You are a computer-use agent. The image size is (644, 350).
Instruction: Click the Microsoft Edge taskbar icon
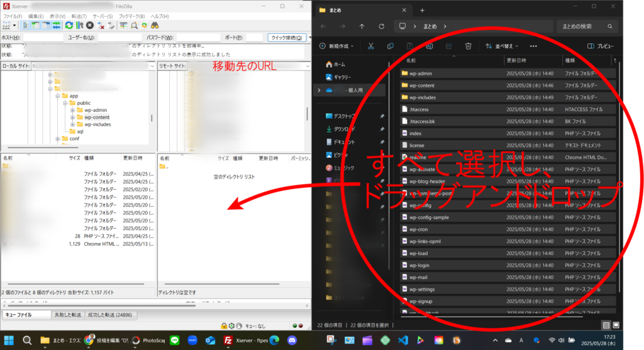pos(274,340)
